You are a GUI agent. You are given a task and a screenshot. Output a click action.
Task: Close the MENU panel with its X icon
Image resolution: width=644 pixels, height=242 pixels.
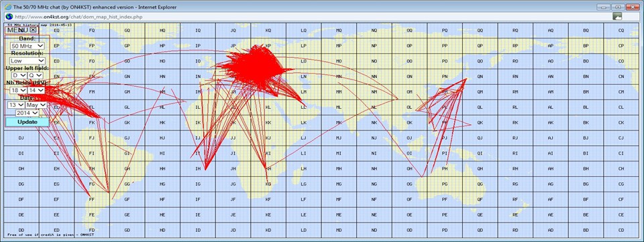pyautogui.click(x=34, y=30)
